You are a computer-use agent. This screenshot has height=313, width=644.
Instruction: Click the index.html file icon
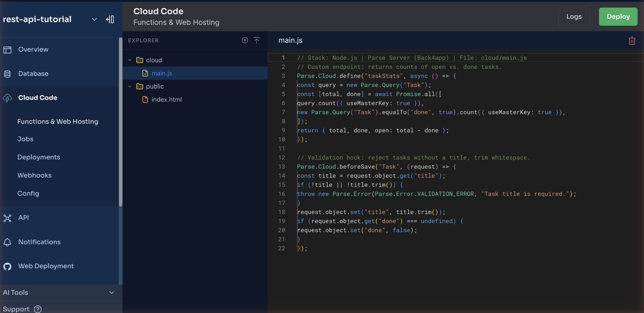(x=145, y=99)
